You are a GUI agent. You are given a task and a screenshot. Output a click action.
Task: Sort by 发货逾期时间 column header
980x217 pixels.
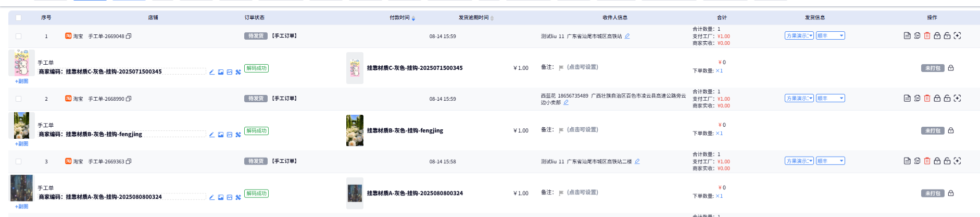pyautogui.click(x=473, y=18)
